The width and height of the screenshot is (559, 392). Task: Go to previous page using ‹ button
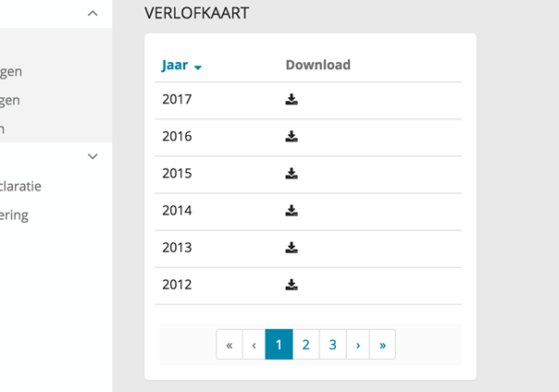click(254, 345)
